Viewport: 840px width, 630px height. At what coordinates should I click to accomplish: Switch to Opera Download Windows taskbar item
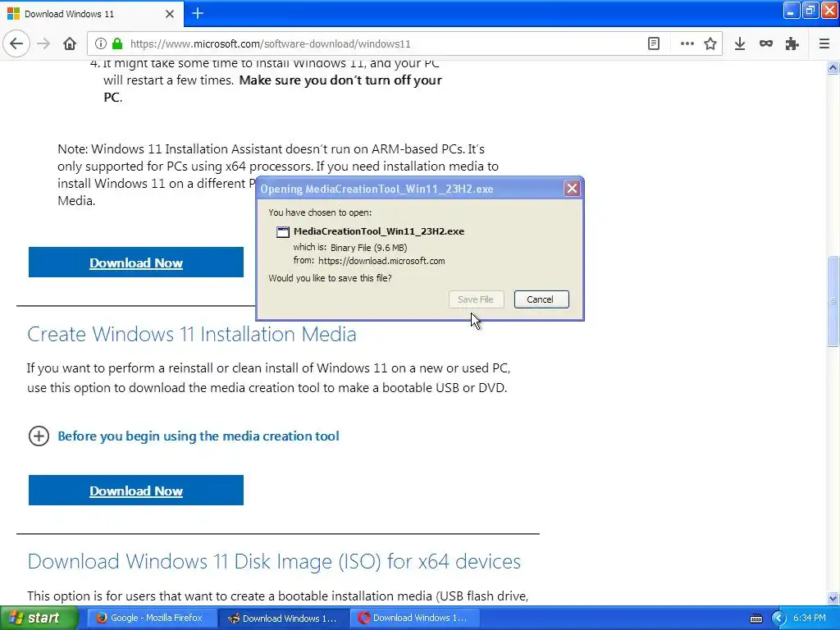point(415,619)
